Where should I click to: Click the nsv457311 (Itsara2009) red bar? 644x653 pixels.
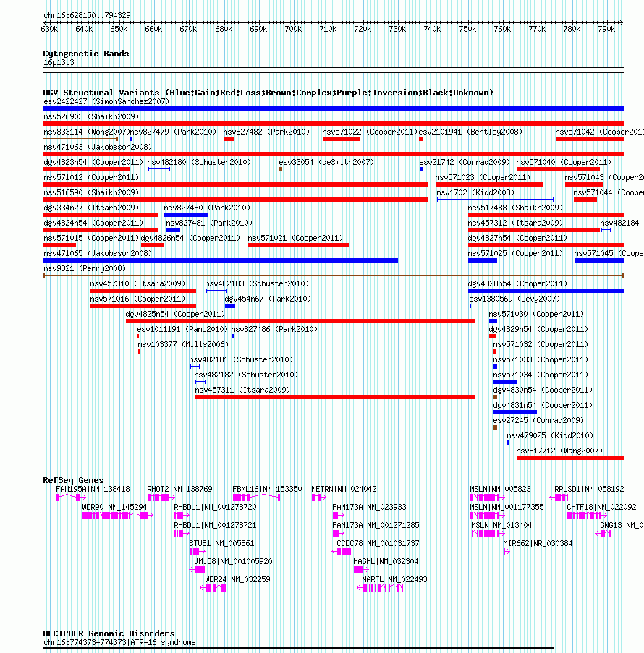335,397
